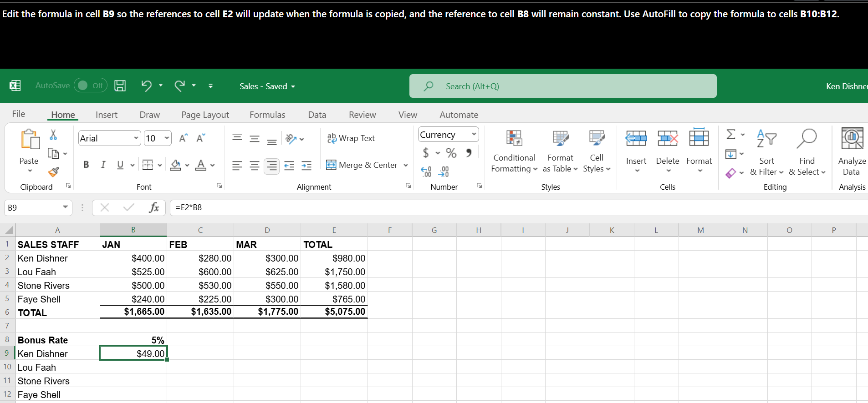Toggle Italic formatting
The image size is (868, 403).
point(103,165)
